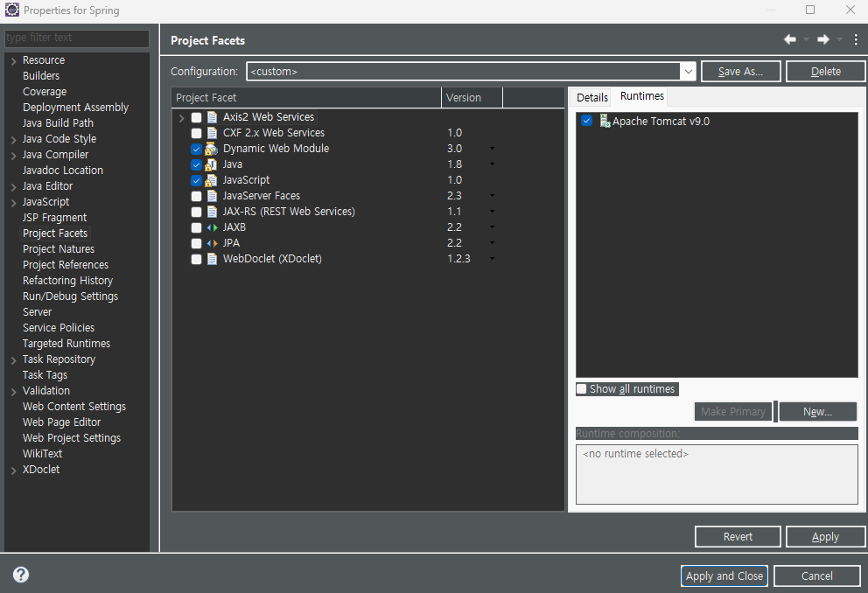The height and width of the screenshot is (593, 868).
Task: Open JavaServer Faces version dropdown
Action: [492, 196]
